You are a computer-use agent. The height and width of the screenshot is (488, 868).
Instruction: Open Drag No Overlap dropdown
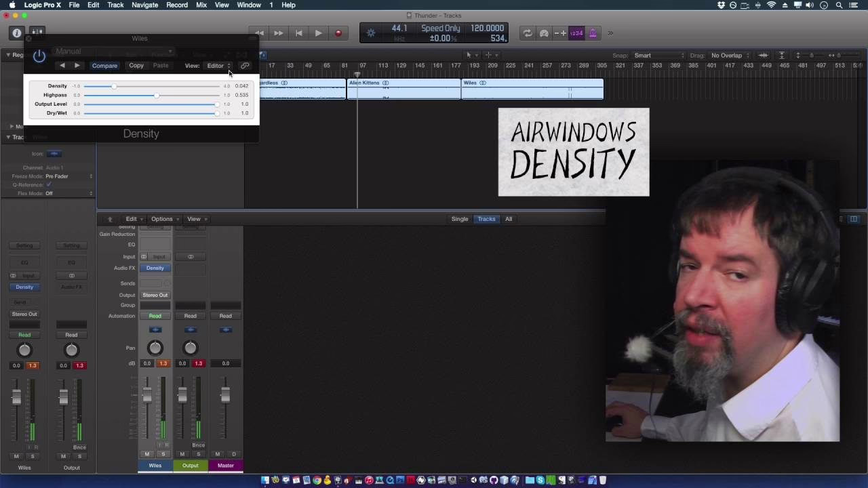pos(730,56)
